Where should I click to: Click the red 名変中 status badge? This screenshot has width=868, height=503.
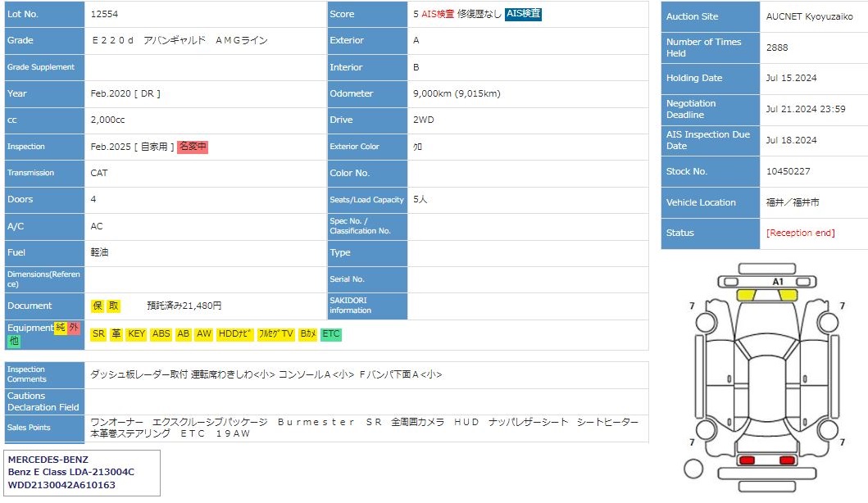coord(193,147)
